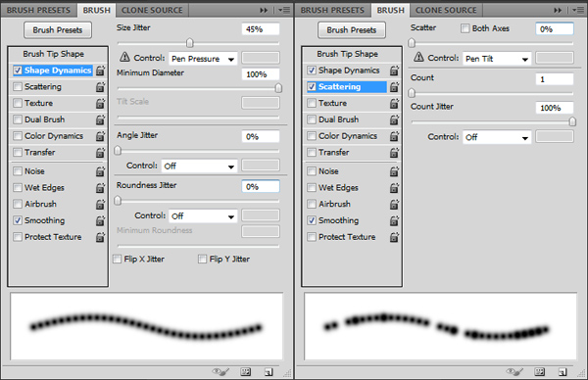Enable the Both Axes checkbox
The height and width of the screenshot is (380, 588).
465,28
